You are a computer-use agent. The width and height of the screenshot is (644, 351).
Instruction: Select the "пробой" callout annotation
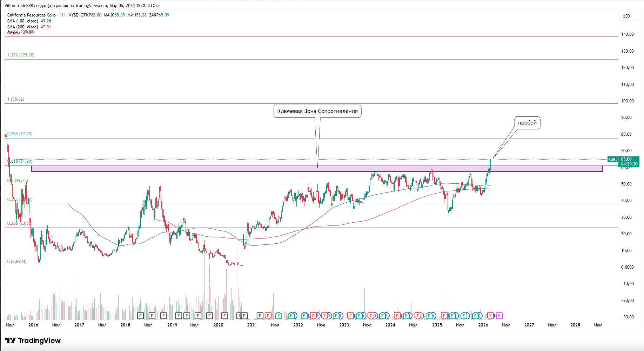tap(527, 123)
